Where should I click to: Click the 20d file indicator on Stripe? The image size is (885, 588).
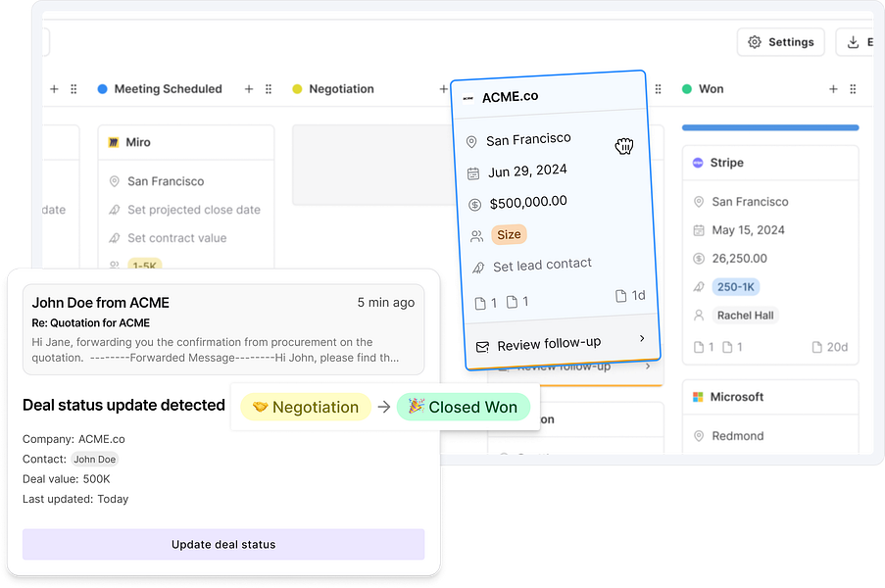point(830,347)
